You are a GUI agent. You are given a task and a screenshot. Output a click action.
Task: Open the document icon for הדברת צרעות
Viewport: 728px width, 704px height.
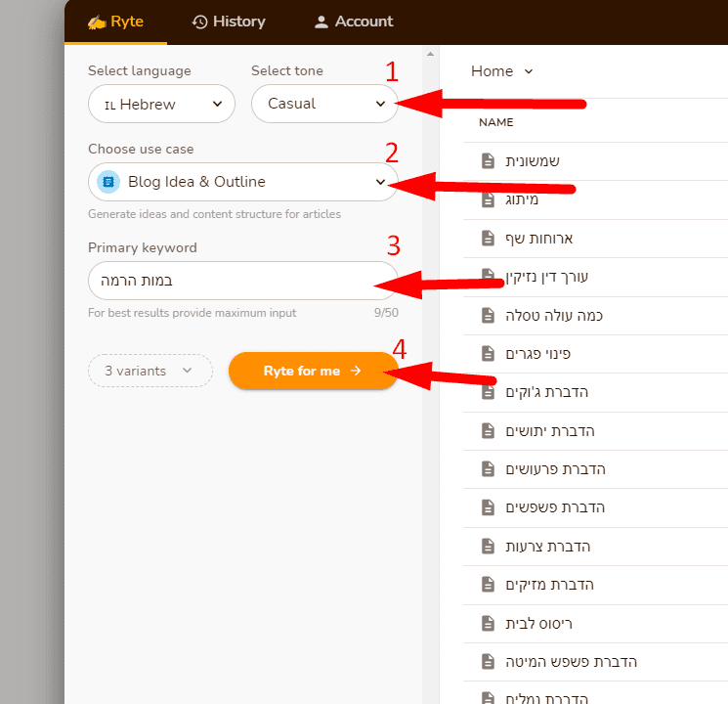pos(488,546)
